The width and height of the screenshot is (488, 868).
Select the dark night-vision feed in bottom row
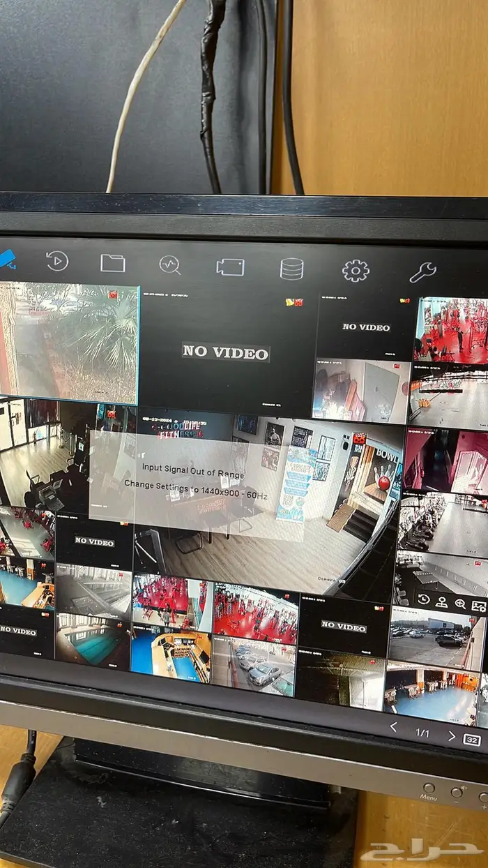(x=340, y=680)
